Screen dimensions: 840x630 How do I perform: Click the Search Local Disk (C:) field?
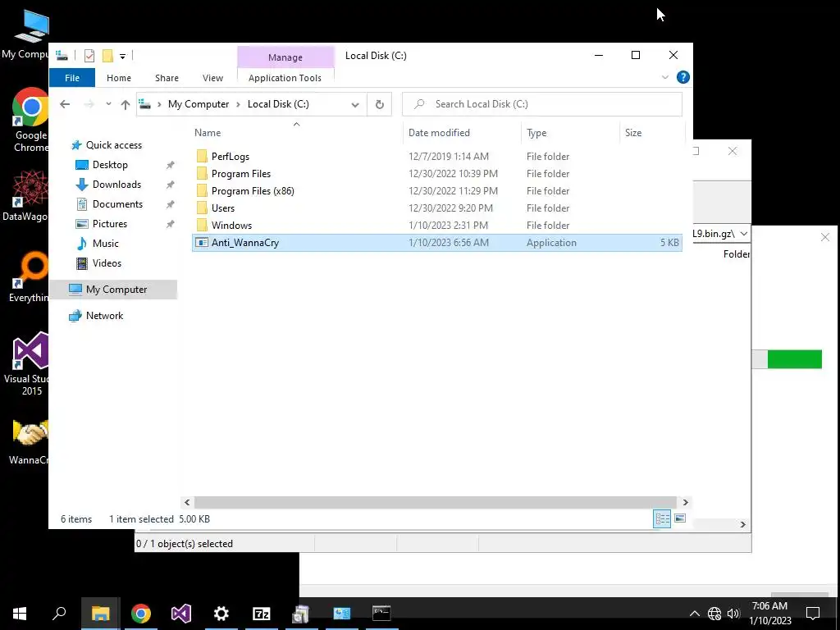pyautogui.click(x=541, y=104)
